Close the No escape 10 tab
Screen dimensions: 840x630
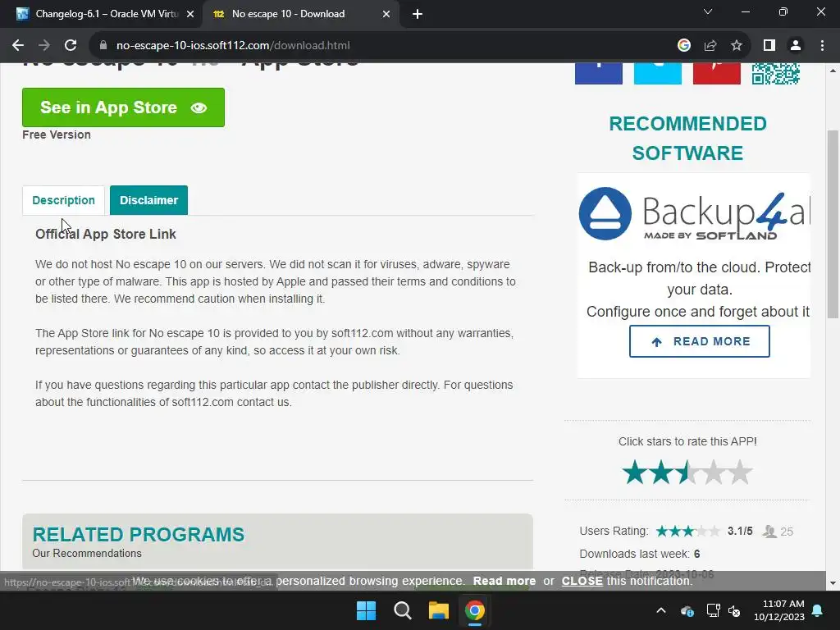click(386, 14)
